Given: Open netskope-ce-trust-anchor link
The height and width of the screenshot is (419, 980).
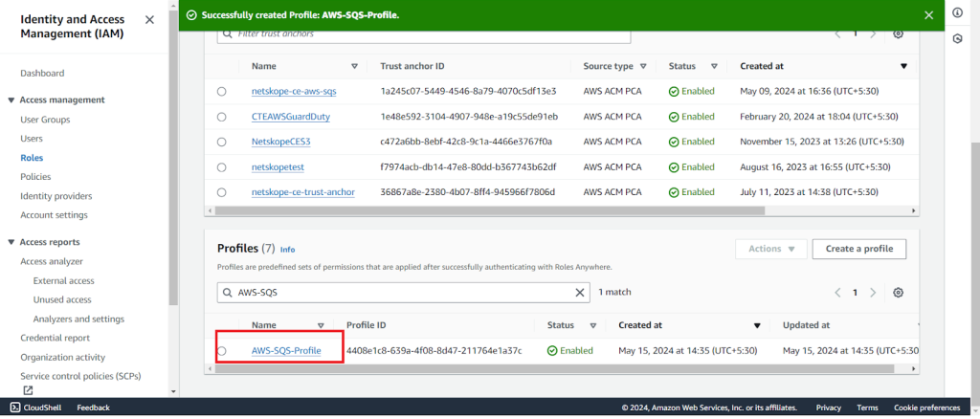Looking at the screenshot, I should [303, 191].
